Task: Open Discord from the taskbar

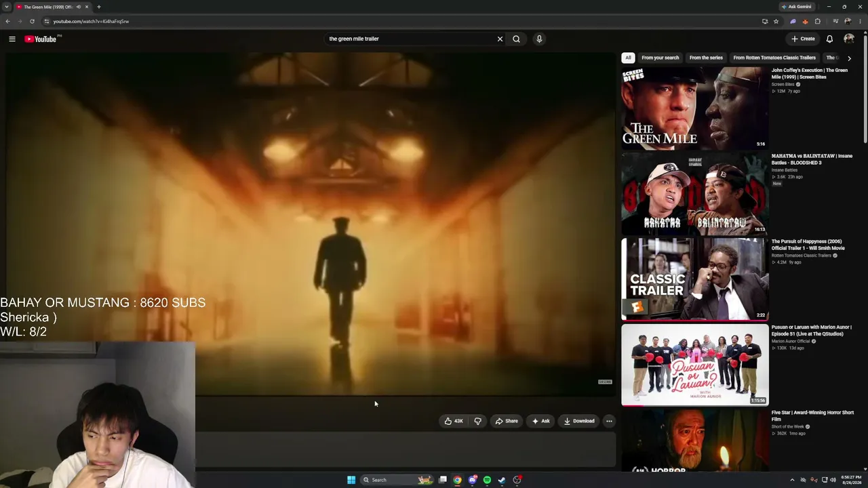Action: coord(473,480)
